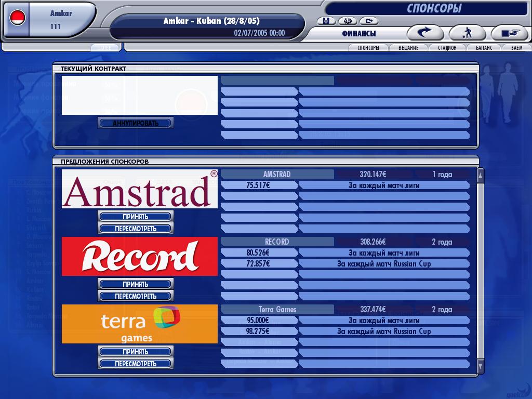Click the 80.526€ league match bonus

pos(258,253)
